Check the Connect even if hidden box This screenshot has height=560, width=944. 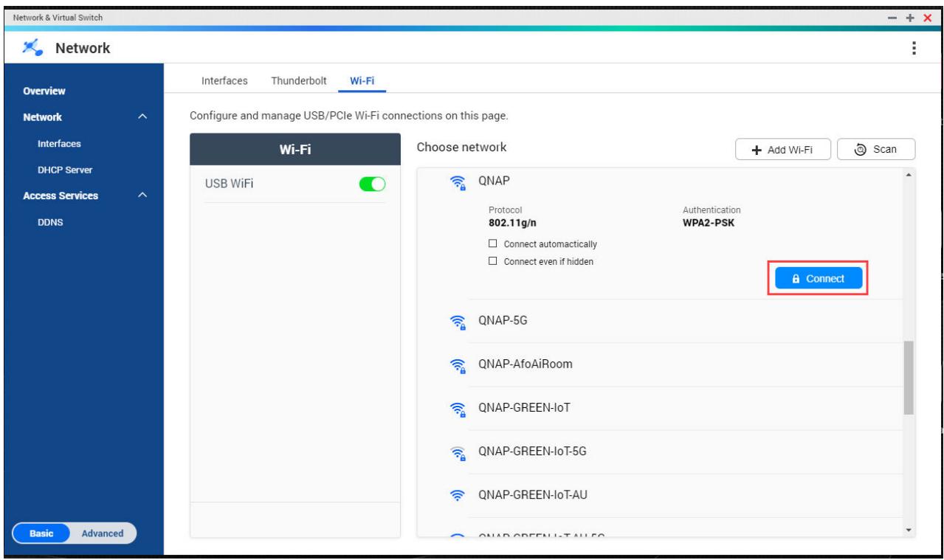pyautogui.click(x=493, y=261)
